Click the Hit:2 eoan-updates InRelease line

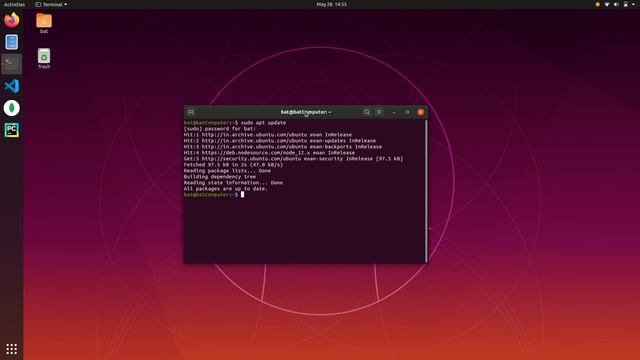tap(280, 140)
